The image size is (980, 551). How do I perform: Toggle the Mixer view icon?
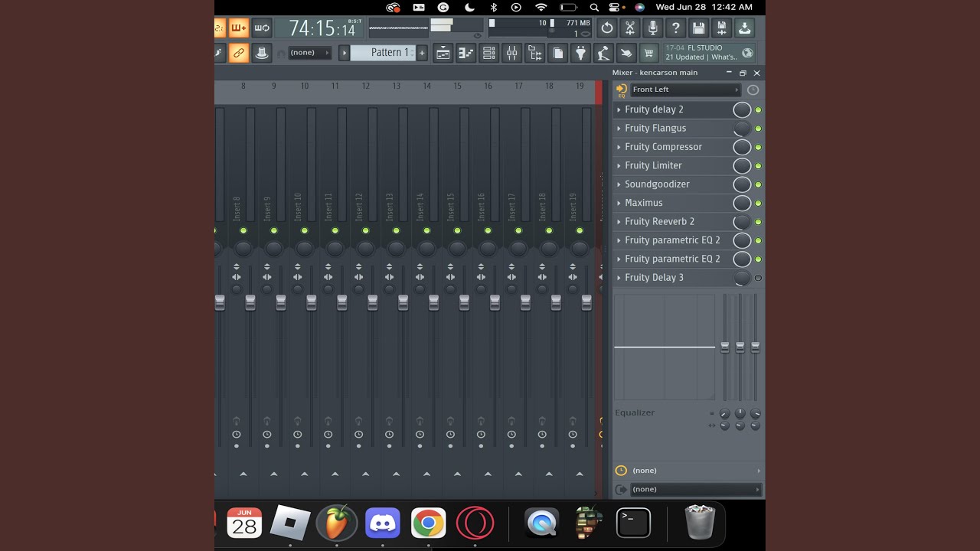pyautogui.click(x=511, y=53)
